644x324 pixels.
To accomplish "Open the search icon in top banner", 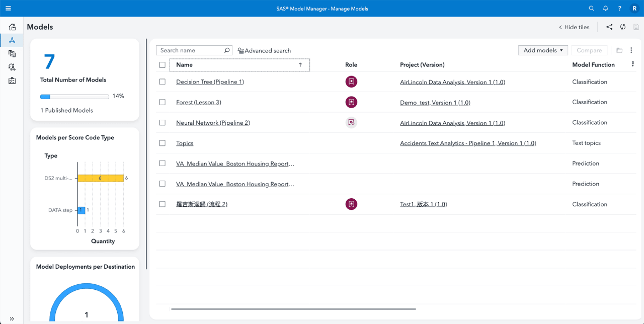I will click(x=592, y=9).
